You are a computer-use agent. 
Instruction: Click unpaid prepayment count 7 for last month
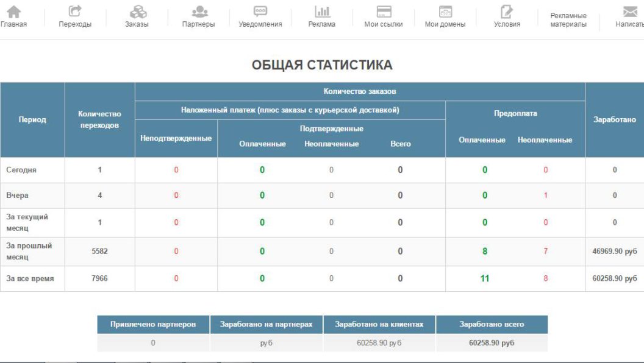545,252
